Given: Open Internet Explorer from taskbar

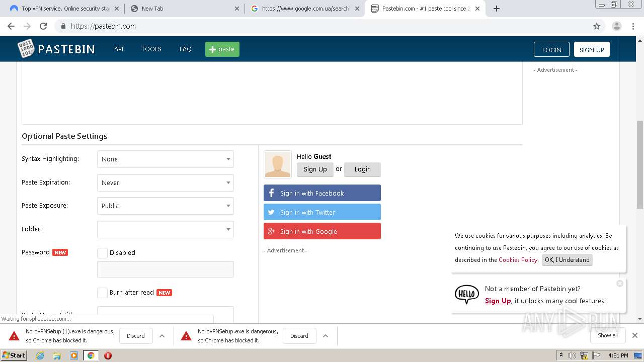Looking at the screenshot, I should coord(40,355).
